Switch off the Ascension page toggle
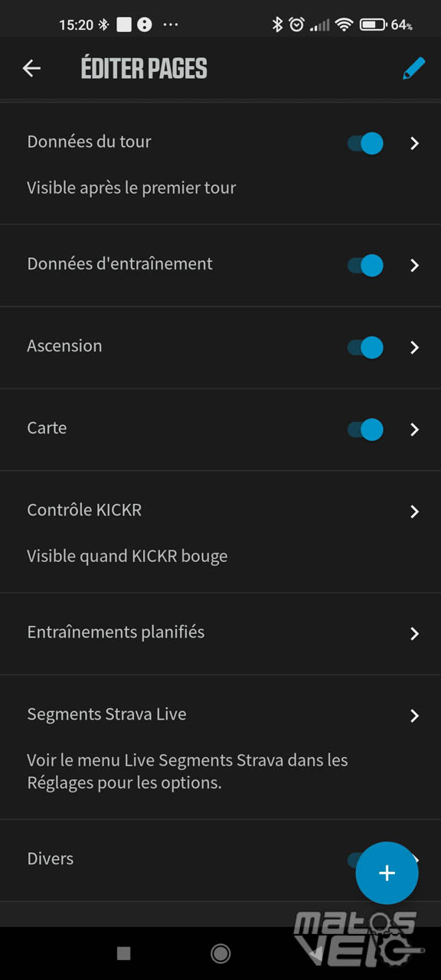441x980 pixels. pos(365,348)
